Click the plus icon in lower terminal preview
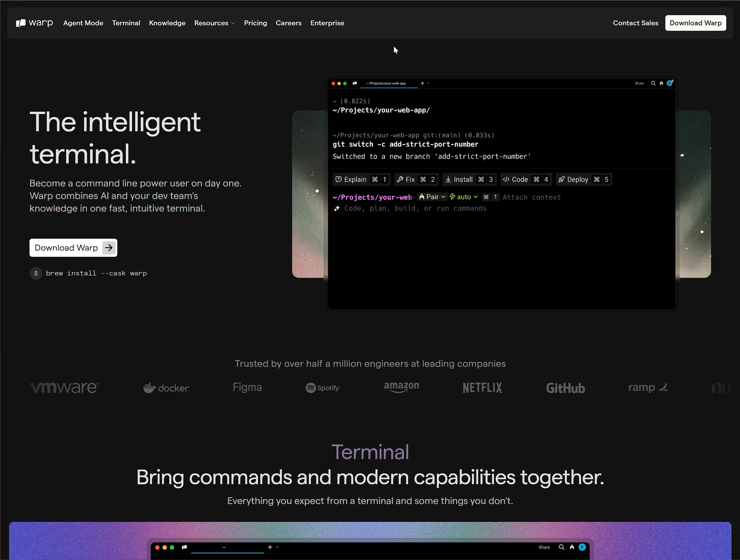This screenshot has width=740, height=560. coord(270,547)
